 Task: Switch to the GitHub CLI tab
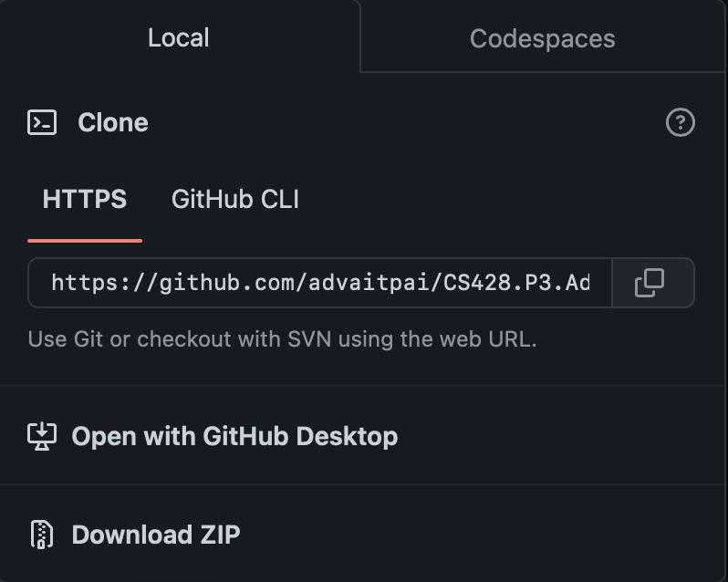coord(235,199)
